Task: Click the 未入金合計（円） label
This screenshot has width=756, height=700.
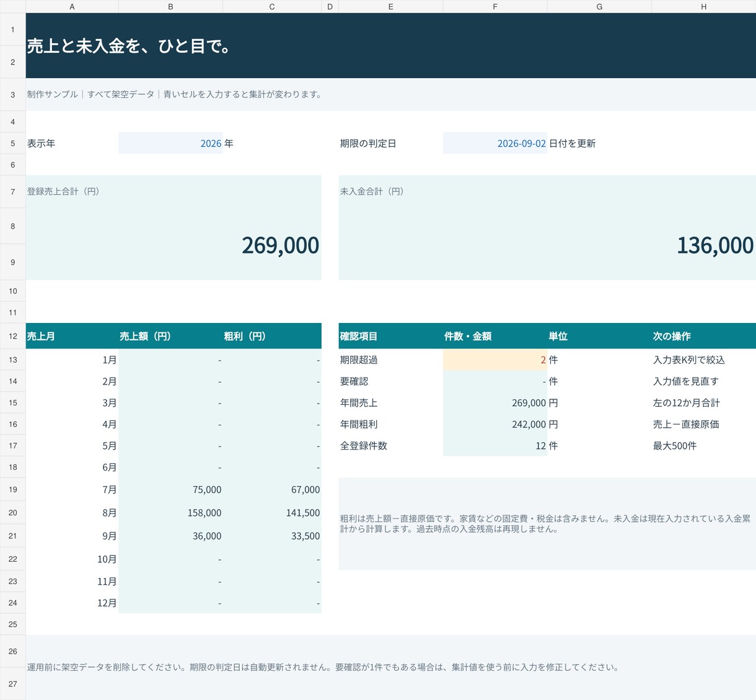Action: click(372, 192)
